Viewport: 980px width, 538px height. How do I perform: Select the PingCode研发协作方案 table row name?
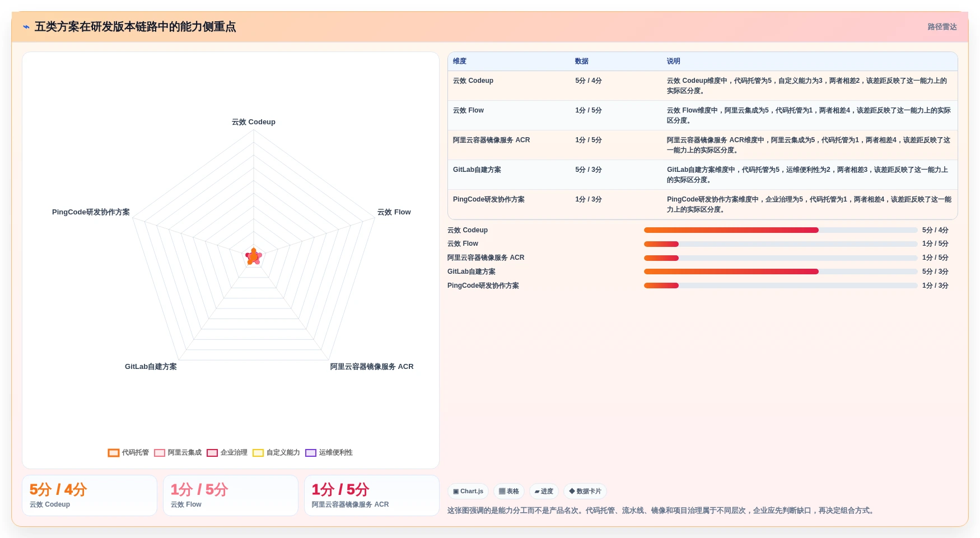[489, 199]
